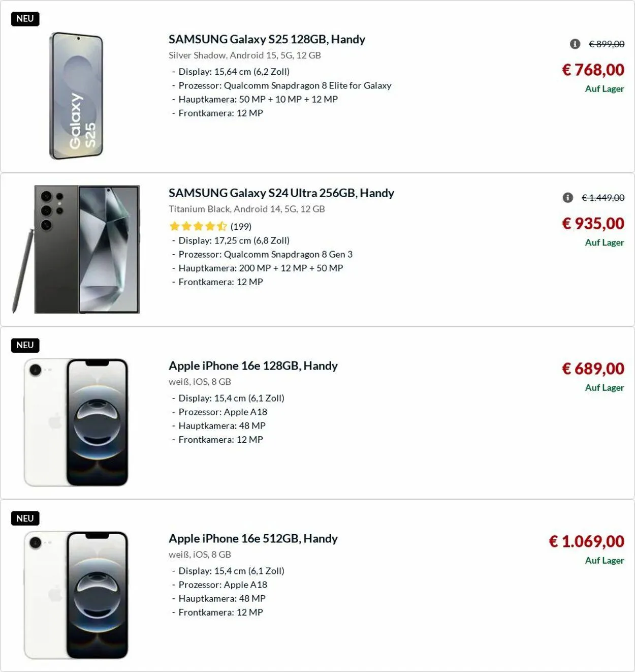Screen dimensions: 635x672
Task: Click the € 768,00 price
Action: point(593,70)
